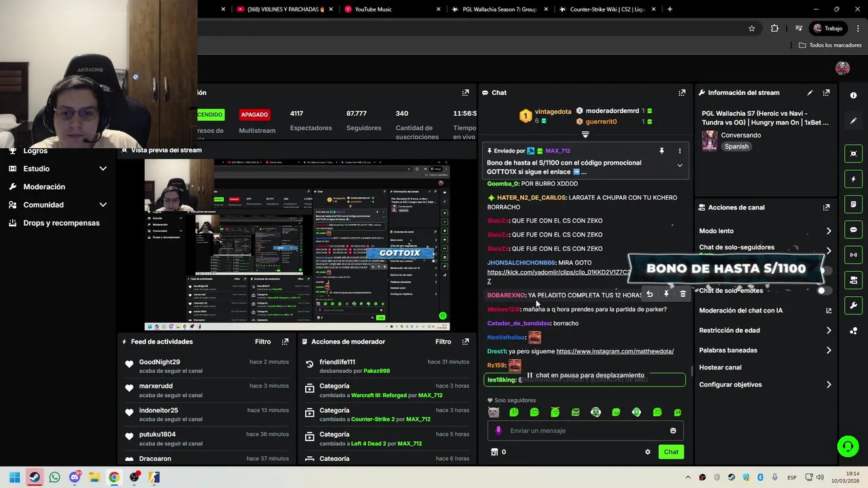
Task: Click the channel actions sidebar icon
Action: tap(853, 280)
